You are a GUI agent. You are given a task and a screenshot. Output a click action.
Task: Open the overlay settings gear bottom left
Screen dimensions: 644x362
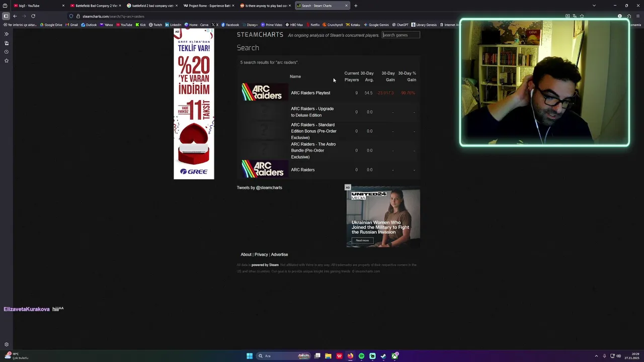(7, 344)
